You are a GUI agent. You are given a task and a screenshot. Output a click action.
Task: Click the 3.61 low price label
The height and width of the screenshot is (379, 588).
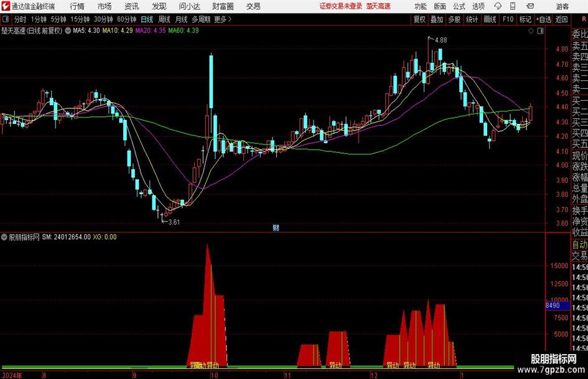pyautogui.click(x=174, y=222)
